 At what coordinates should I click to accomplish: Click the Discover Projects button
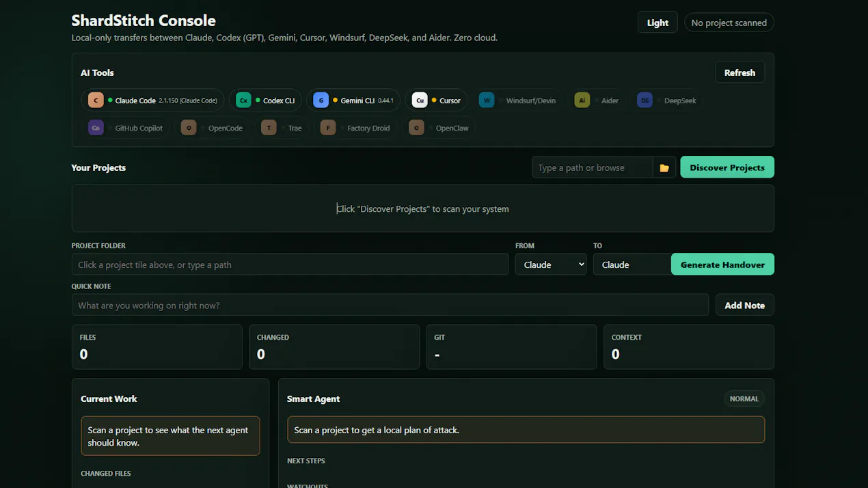tap(727, 167)
